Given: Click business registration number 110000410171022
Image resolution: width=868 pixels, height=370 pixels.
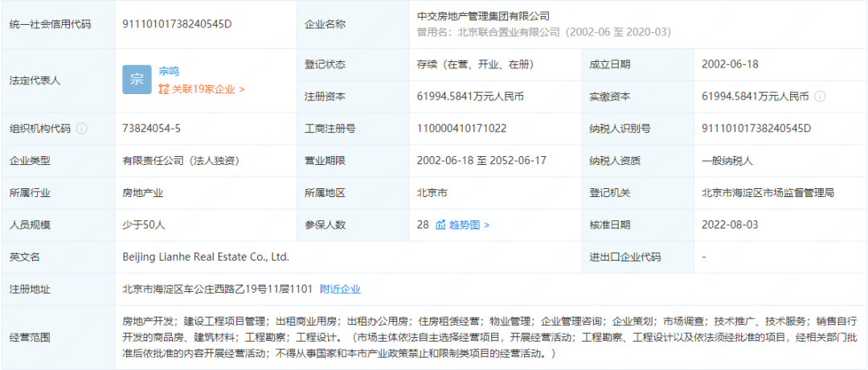Looking at the screenshot, I should click(x=461, y=129).
